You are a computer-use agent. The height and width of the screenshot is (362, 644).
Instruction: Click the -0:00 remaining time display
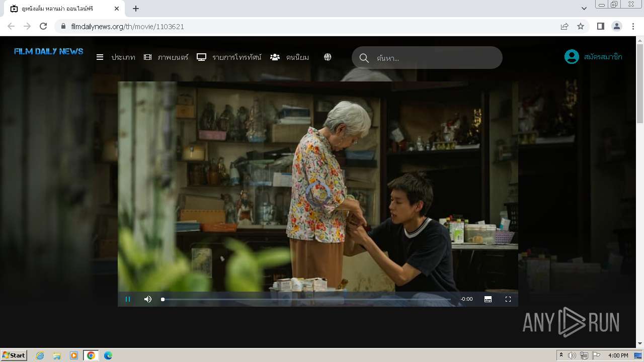[x=467, y=299]
